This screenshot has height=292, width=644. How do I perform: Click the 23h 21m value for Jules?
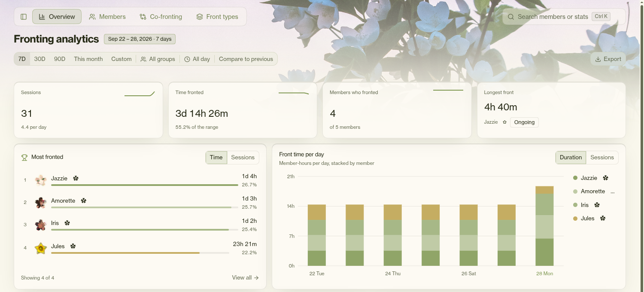(245, 244)
